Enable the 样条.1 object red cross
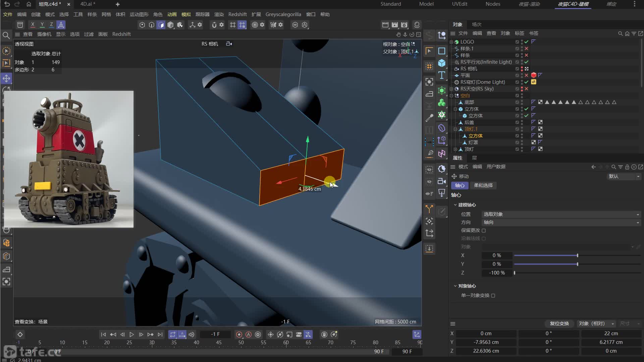Viewport: 644px width, 362px height. coord(527,49)
